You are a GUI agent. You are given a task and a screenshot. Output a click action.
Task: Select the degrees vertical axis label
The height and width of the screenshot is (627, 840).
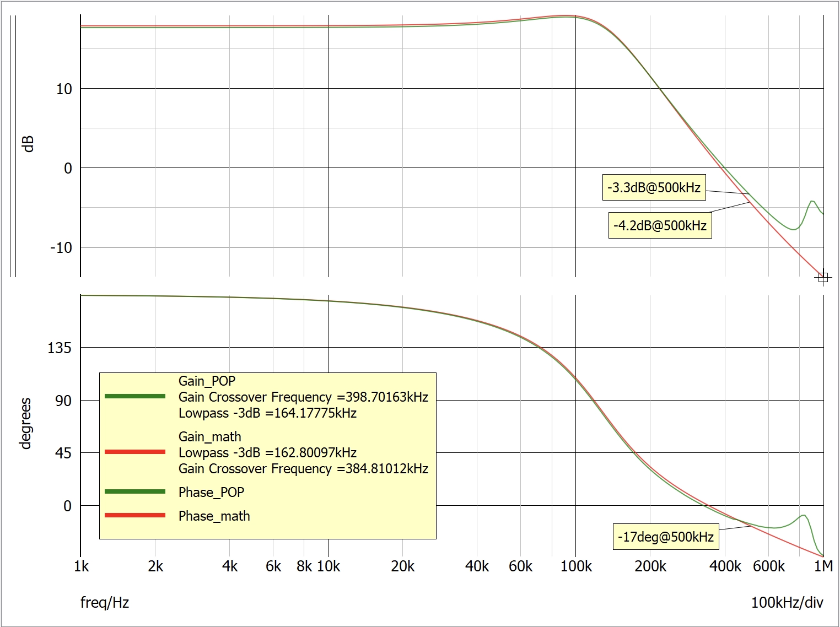click(25, 423)
